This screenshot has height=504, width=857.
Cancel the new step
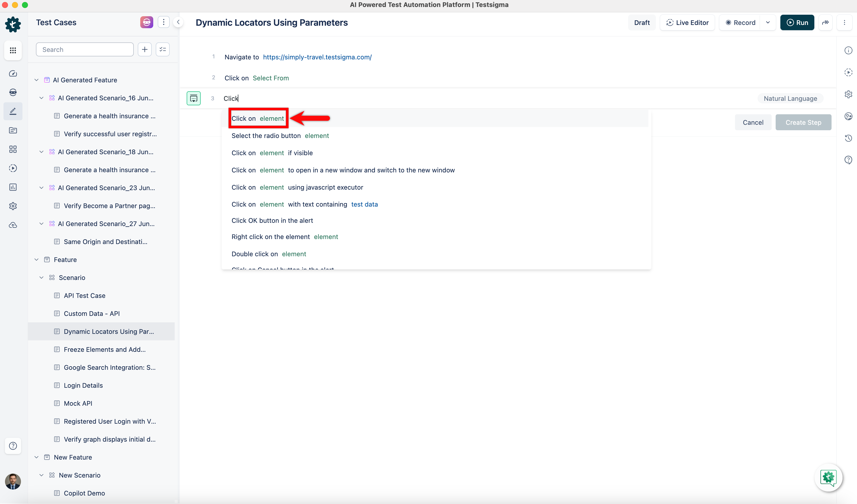pyautogui.click(x=753, y=123)
